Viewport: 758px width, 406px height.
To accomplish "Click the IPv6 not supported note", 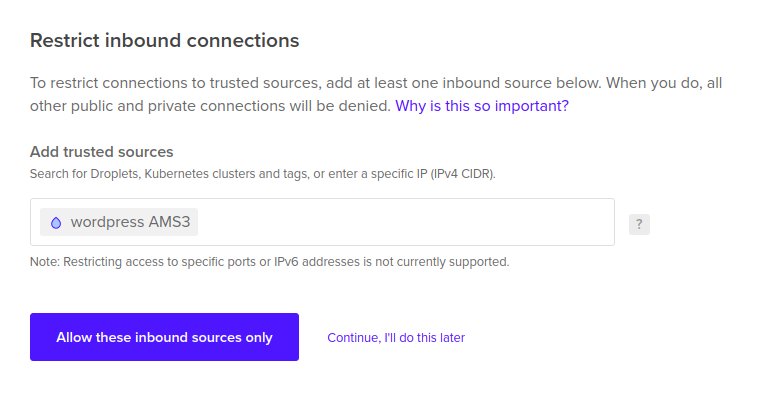I will coord(269,262).
